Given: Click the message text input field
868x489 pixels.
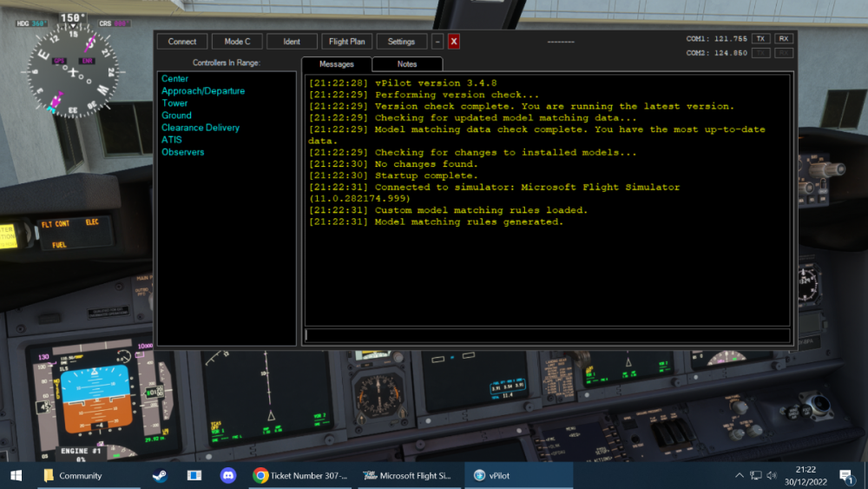Looking at the screenshot, I should coord(547,335).
